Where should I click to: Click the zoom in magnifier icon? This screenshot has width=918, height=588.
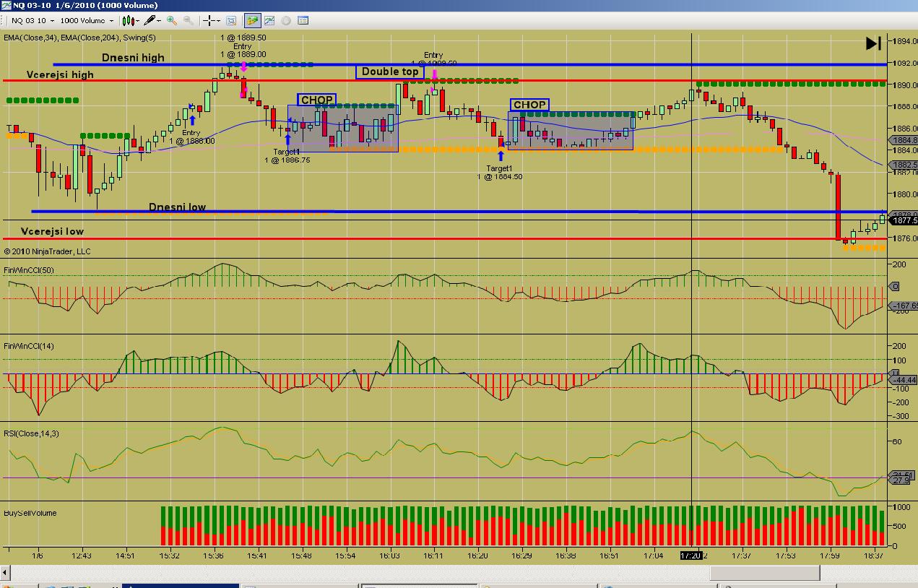tap(172, 21)
